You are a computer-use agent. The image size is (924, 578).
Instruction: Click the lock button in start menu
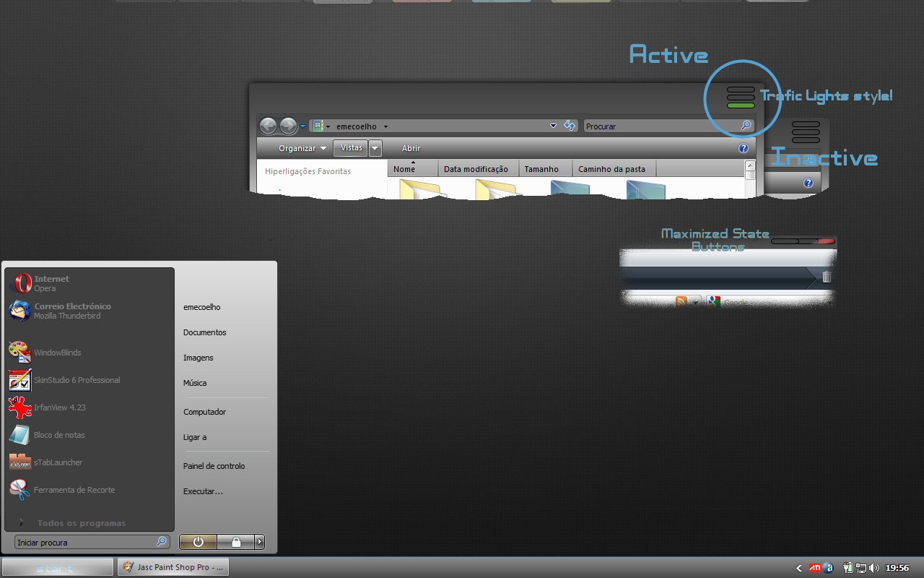[x=236, y=542]
